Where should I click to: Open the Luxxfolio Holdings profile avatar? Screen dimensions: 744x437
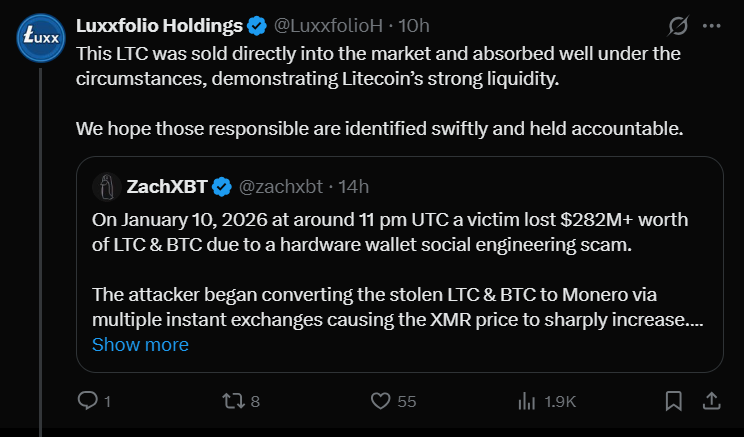point(40,37)
